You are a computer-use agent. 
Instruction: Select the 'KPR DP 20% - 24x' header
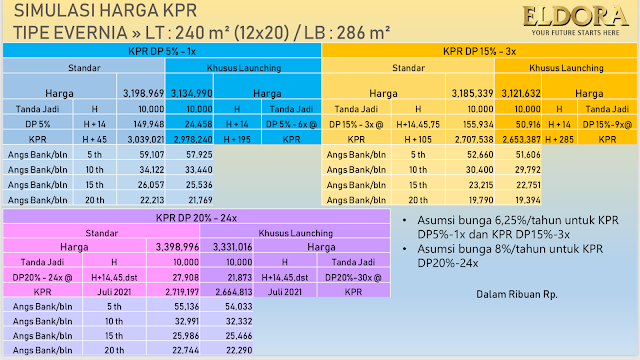[196, 218]
